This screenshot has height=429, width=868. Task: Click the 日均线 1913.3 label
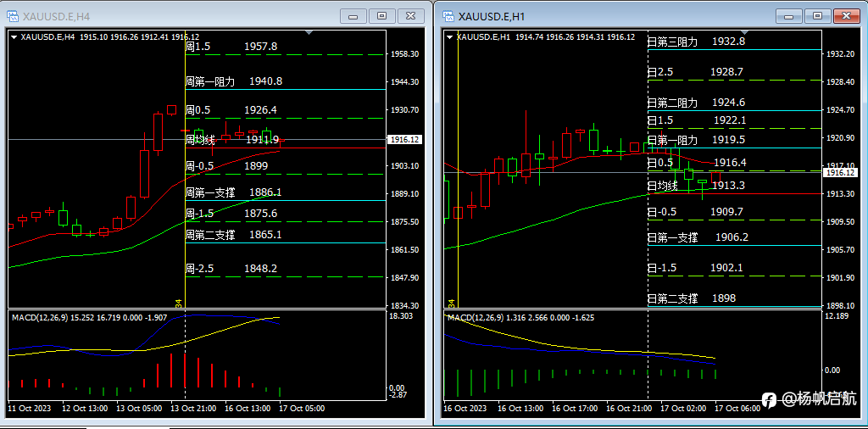697,186
